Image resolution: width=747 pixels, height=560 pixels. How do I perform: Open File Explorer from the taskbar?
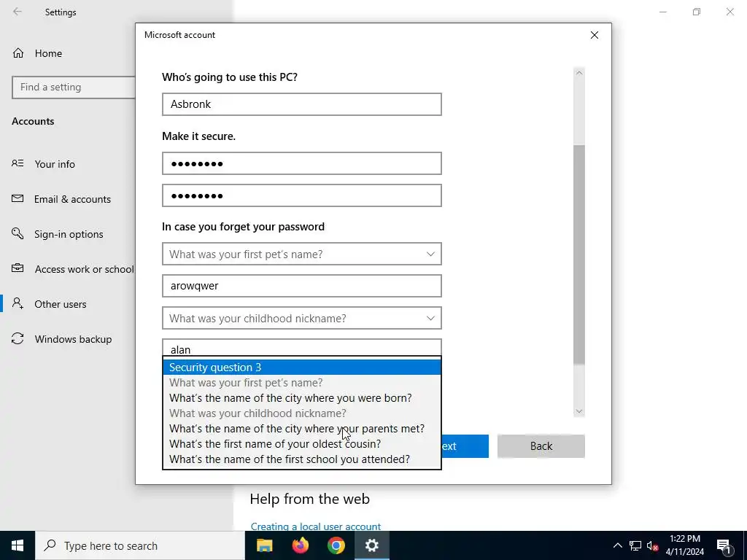click(264, 545)
